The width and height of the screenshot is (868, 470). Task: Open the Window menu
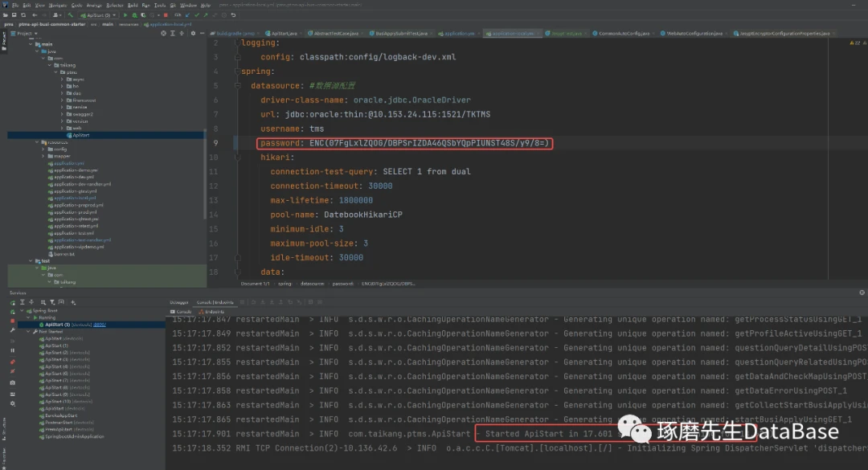pyautogui.click(x=188, y=5)
